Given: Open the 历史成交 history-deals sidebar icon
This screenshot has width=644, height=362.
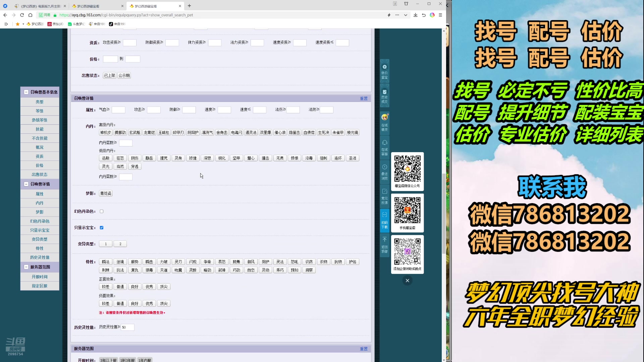Looking at the screenshot, I should pos(385,96).
